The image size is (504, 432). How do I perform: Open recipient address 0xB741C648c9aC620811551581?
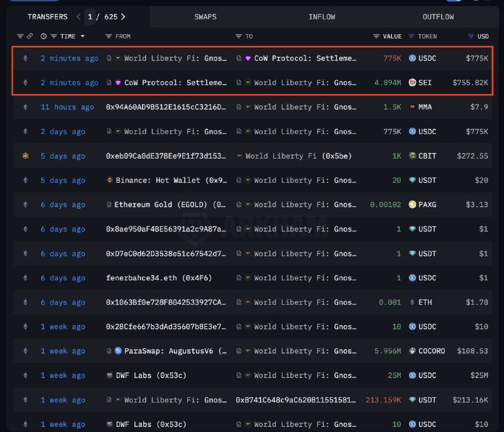(x=295, y=399)
